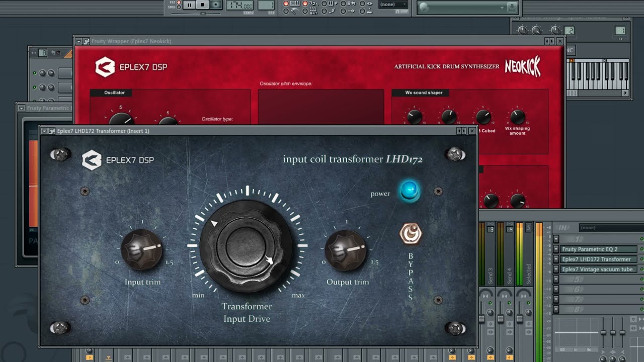Click the plug icon in Transformer title bar
The height and width of the screenshot is (362, 644).
pos(52,131)
